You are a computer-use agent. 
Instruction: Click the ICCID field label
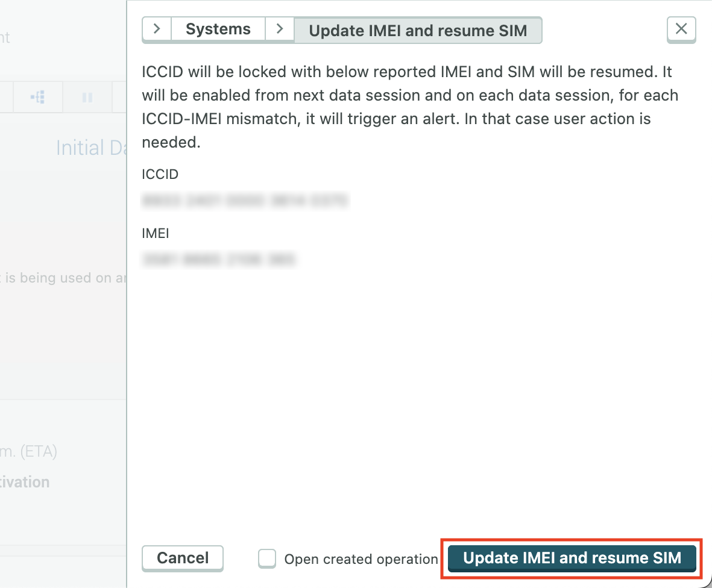(160, 174)
